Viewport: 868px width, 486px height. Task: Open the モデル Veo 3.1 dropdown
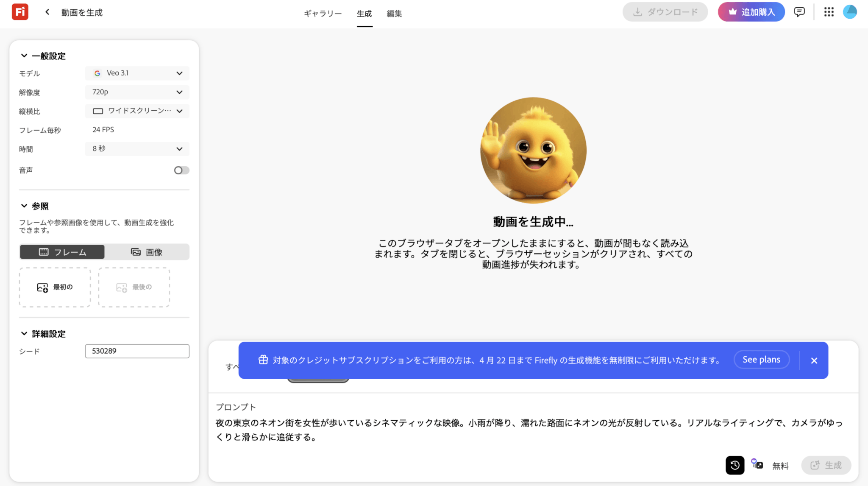(137, 73)
